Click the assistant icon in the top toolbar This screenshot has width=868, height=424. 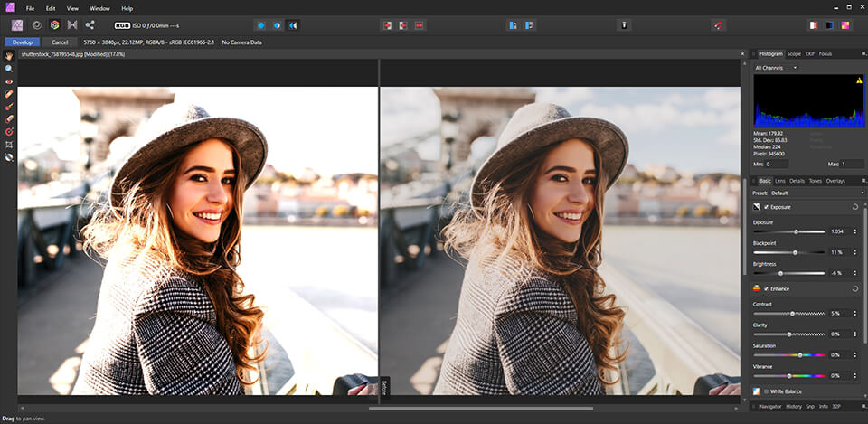click(x=624, y=25)
